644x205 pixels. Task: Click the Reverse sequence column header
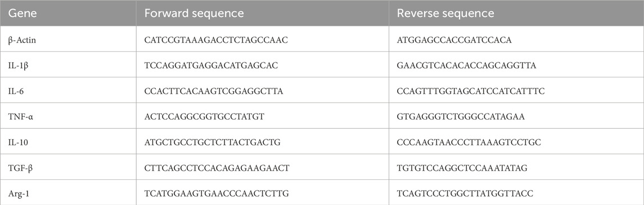point(445,13)
